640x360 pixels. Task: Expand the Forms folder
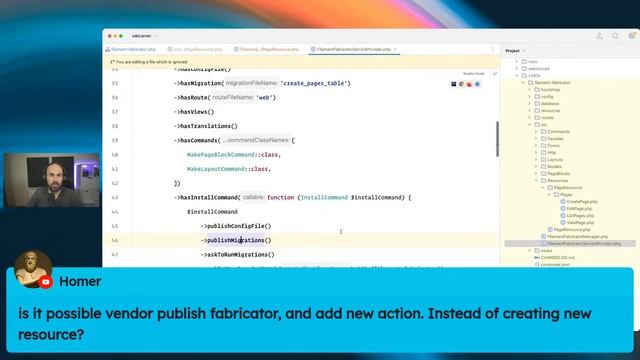(536, 145)
